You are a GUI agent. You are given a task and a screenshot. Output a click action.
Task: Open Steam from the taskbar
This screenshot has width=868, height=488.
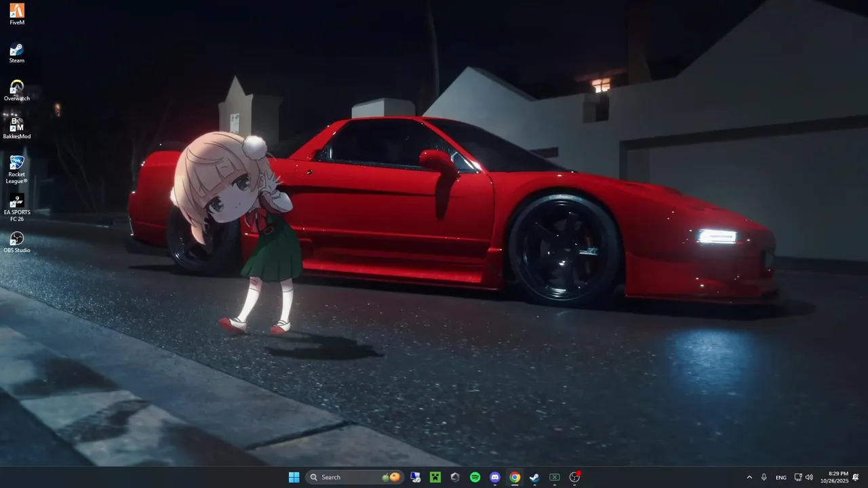534,477
